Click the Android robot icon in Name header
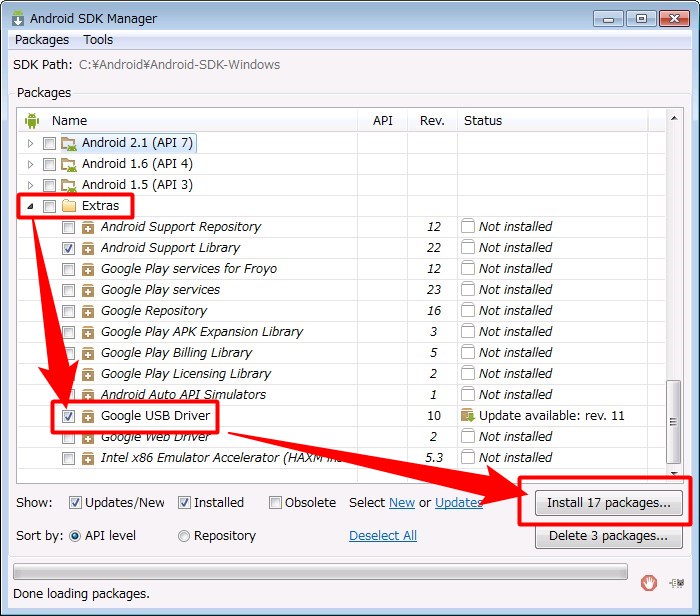700x616 pixels. [32, 121]
